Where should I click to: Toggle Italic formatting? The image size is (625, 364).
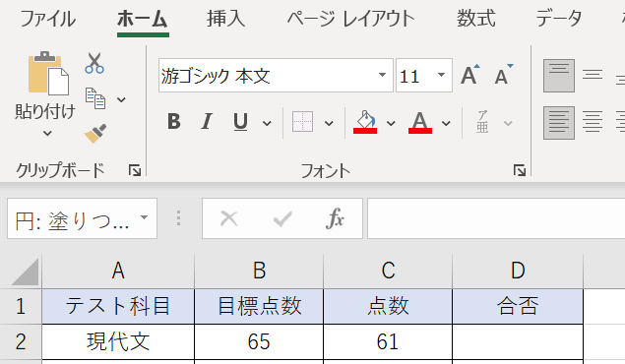207,121
